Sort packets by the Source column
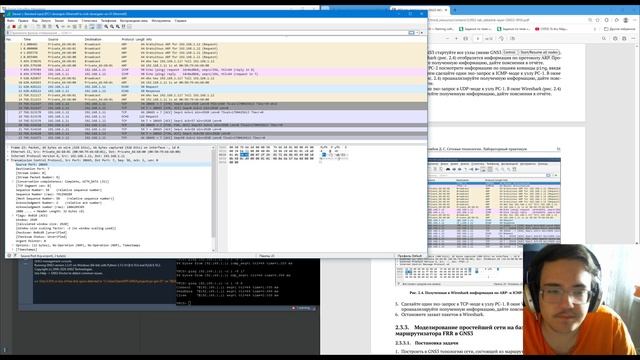This screenshot has width=640, height=360. tap(53, 39)
